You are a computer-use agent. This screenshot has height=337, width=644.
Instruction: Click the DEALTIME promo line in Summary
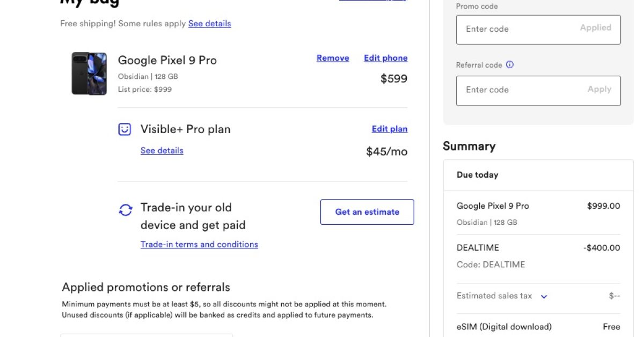[478, 248]
